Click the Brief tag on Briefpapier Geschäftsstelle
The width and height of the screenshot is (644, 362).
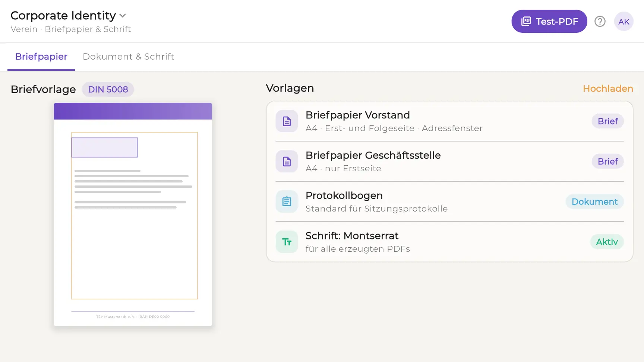point(608,161)
